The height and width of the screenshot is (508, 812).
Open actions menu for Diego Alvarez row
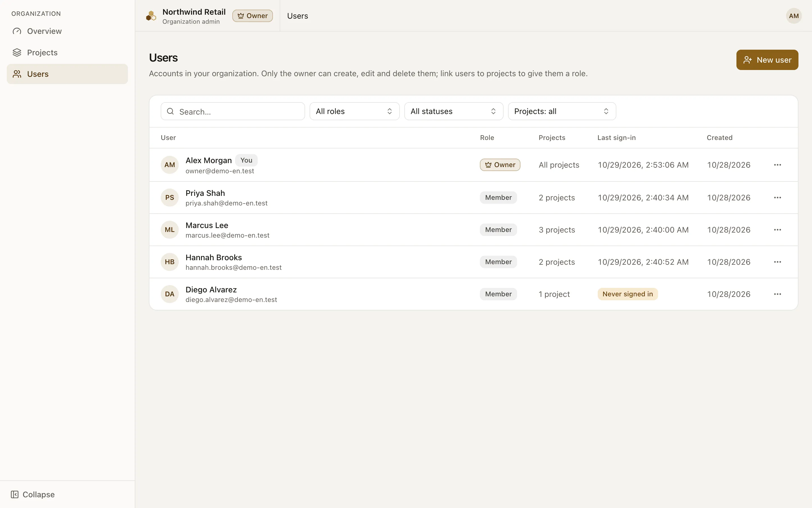tap(777, 294)
